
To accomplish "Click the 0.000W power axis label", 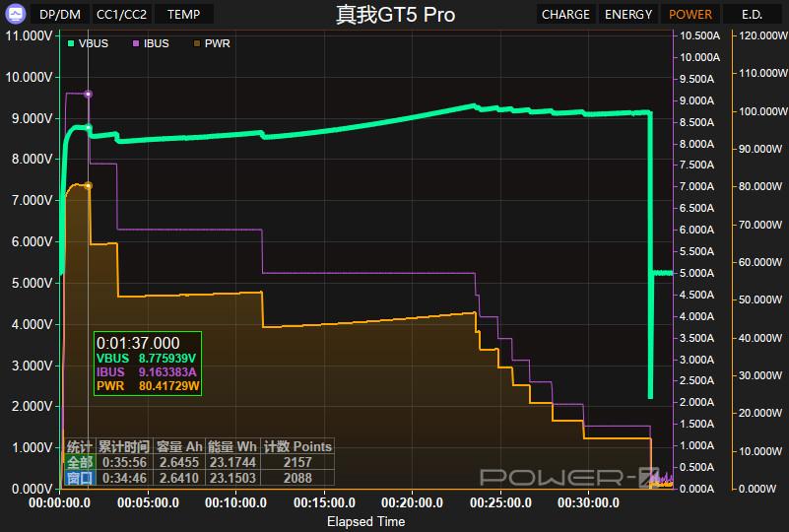I will 757,489.
